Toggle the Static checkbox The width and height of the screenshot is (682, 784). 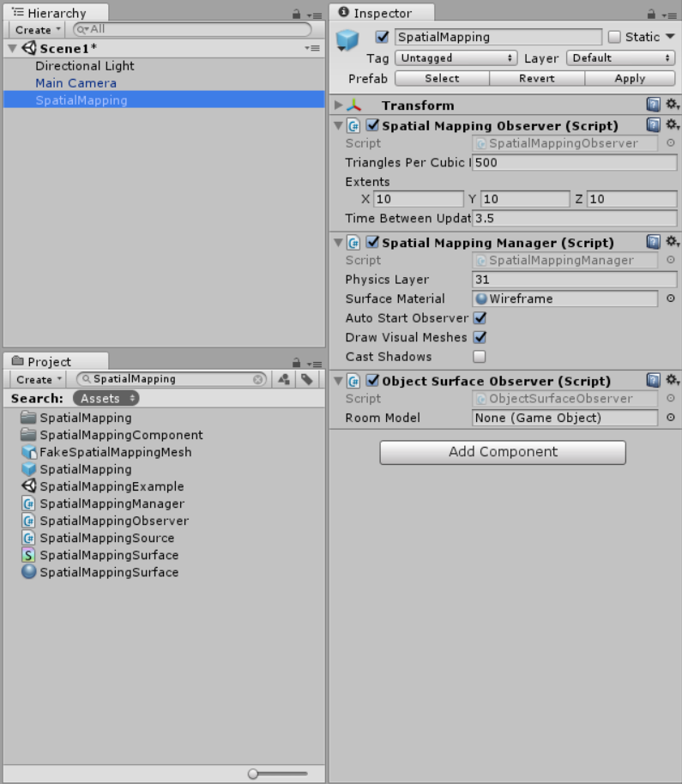pos(614,37)
